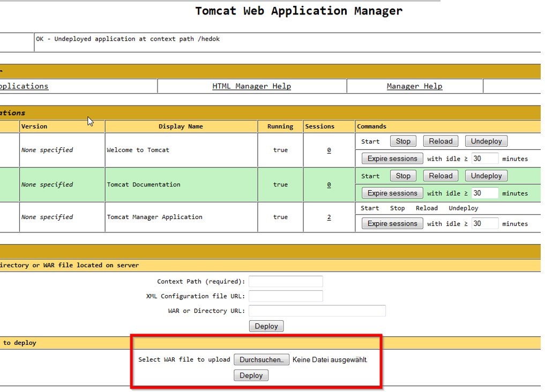This screenshot has width=545, height=392.
Task: Click the 'Welcome to Tomcat' display name
Action: 138,150
